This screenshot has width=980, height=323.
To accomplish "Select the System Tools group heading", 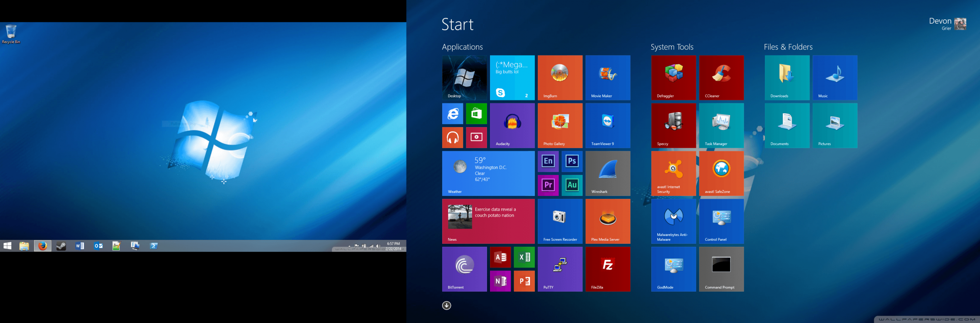I will point(672,47).
